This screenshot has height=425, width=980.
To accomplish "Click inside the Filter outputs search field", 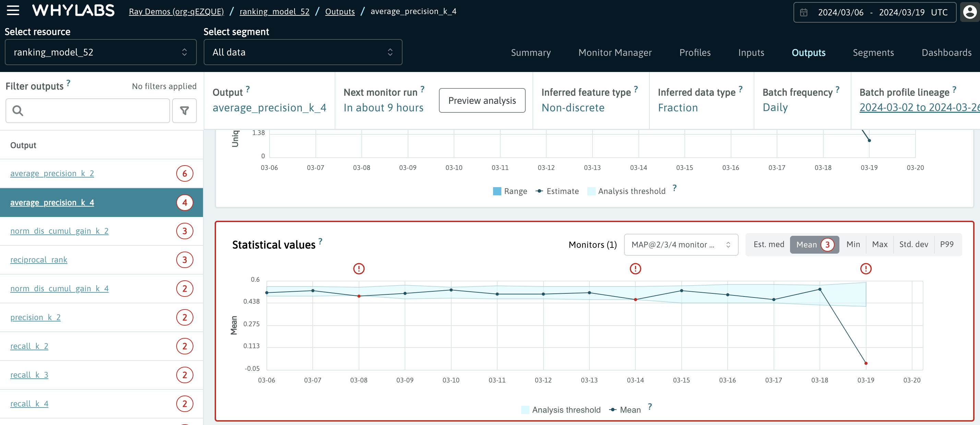I will click(x=87, y=110).
